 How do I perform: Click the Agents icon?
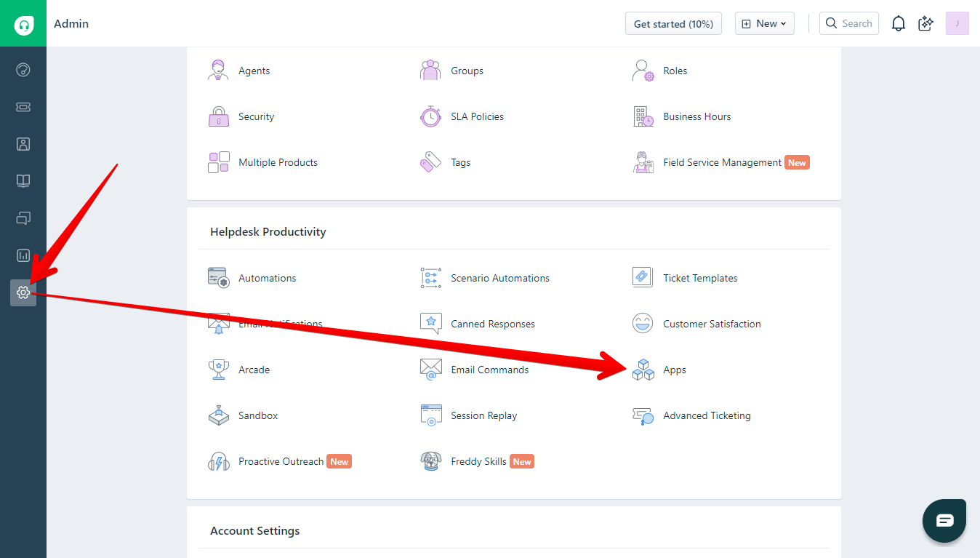click(x=218, y=71)
